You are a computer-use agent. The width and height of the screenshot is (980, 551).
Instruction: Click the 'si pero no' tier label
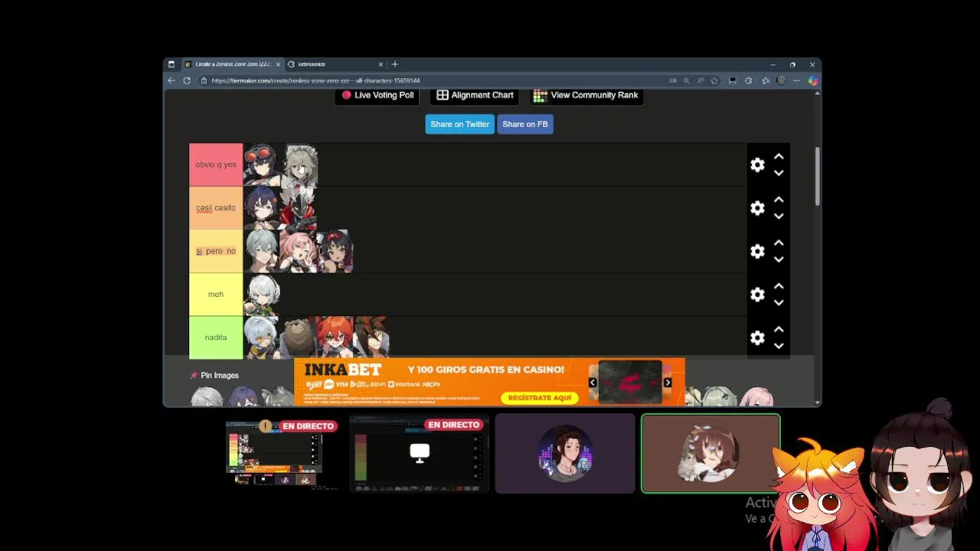216,251
